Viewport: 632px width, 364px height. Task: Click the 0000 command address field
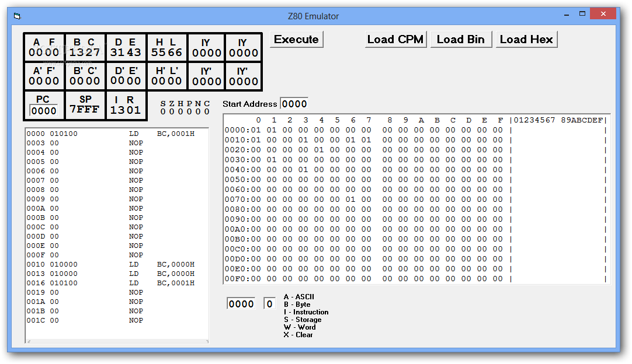(241, 303)
